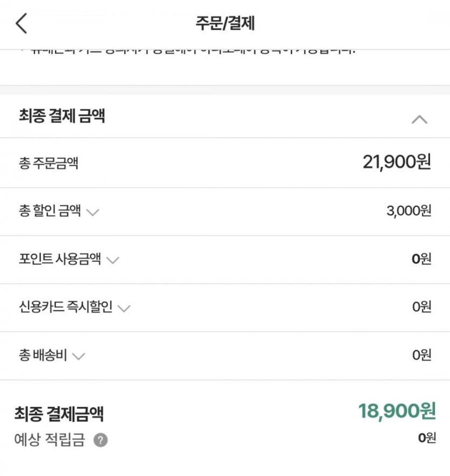Viewport: 450px width, 476px height.
Task: Click the 21,900원 total order amount
Action: [x=397, y=162]
